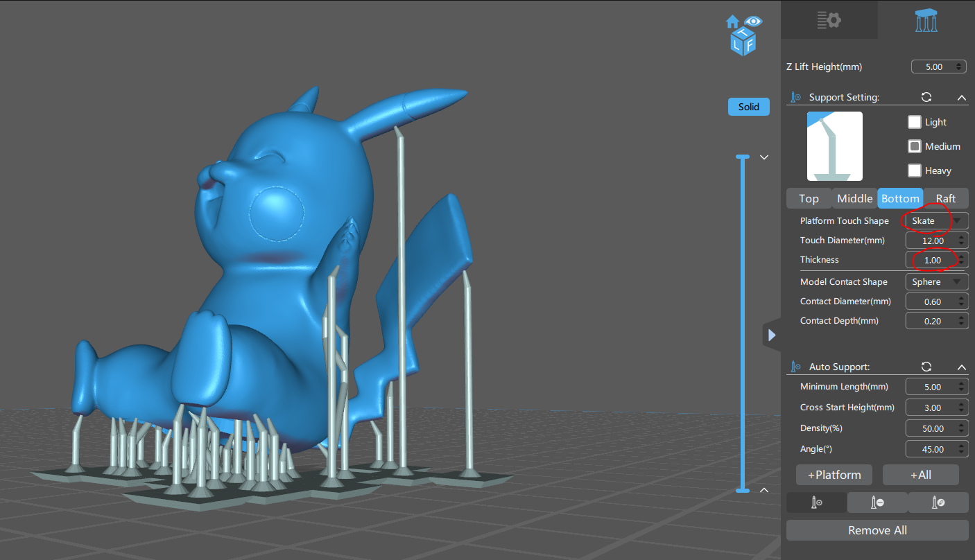Open the slice settings tab with gear icon

coord(829,19)
